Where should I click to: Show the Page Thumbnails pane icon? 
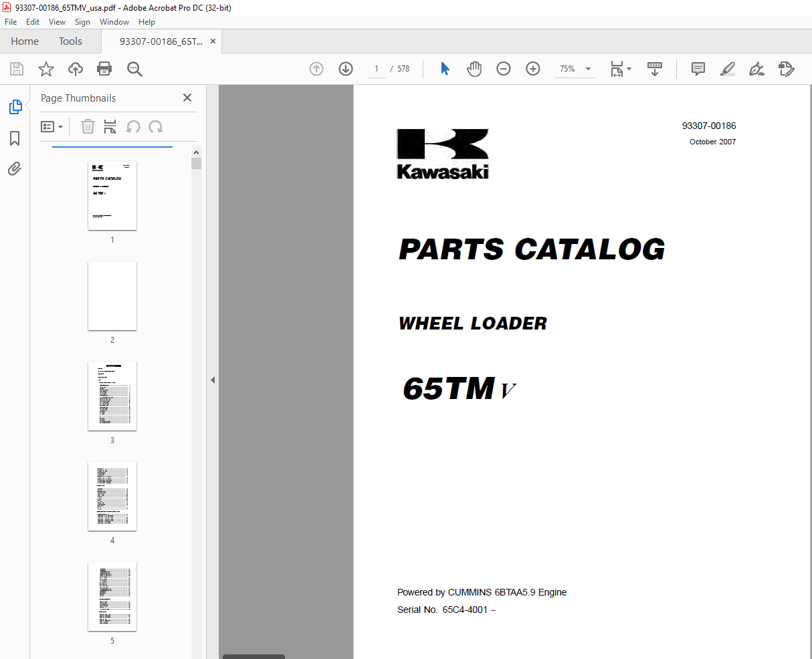tap(15, 107)
